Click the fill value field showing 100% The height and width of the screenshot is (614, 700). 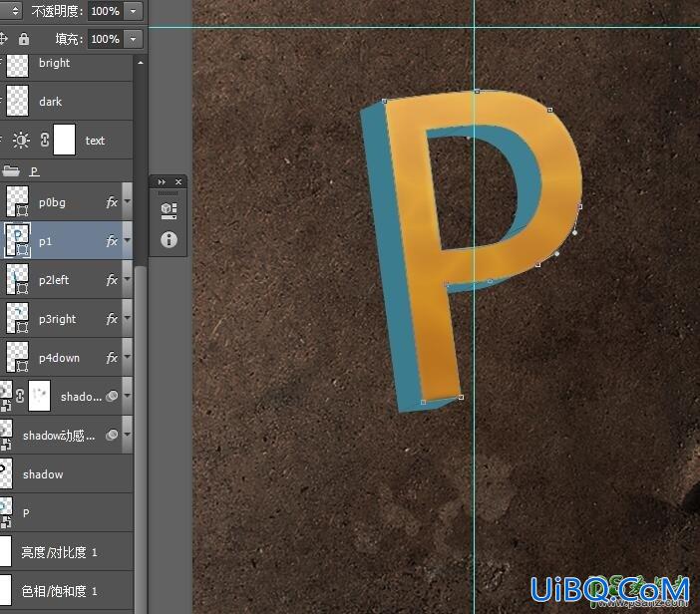coord(106,39)
